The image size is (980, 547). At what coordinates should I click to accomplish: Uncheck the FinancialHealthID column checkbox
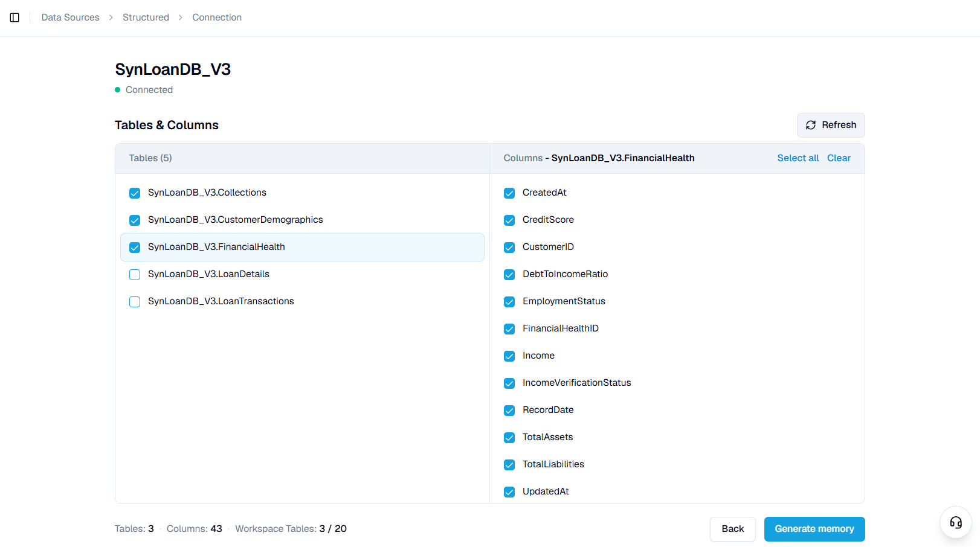click(x=509, y=329)
